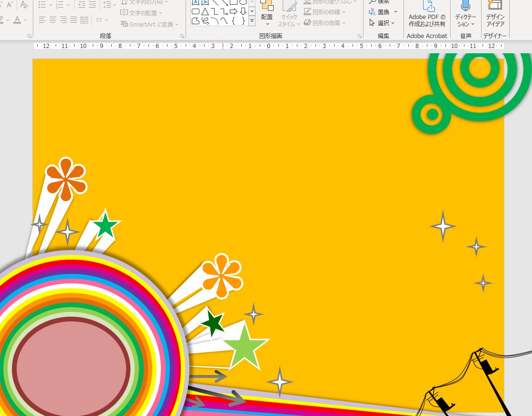This screenshot has height=416, width=532.
Task: Click the numbered list icon
Action: click(60, 4)
